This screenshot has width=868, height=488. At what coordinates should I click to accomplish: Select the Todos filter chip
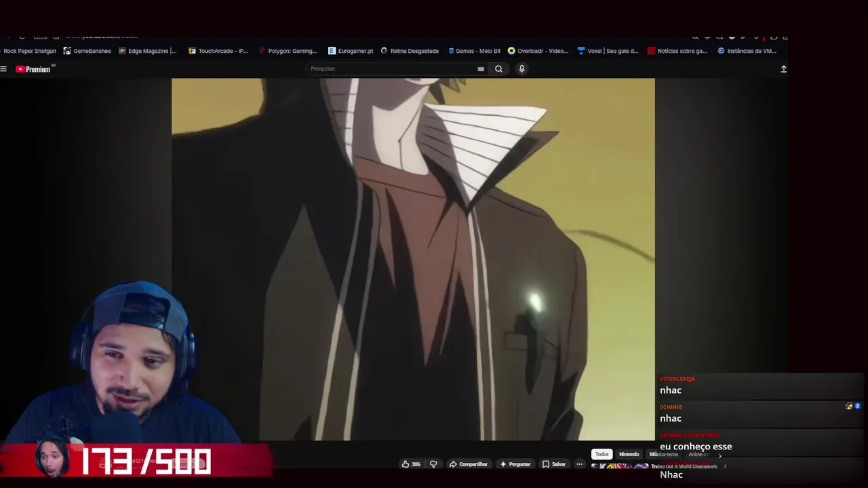coord(602,454)
